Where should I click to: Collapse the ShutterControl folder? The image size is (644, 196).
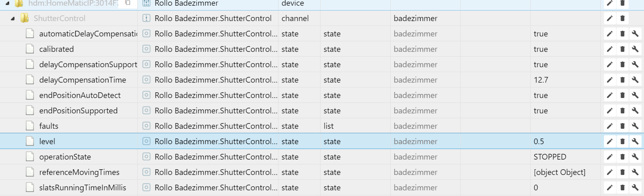(x=13, y=19)
